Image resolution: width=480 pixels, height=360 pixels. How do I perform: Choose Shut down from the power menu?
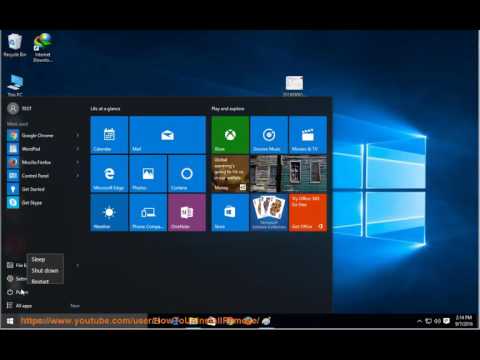[x=45, y=270]
